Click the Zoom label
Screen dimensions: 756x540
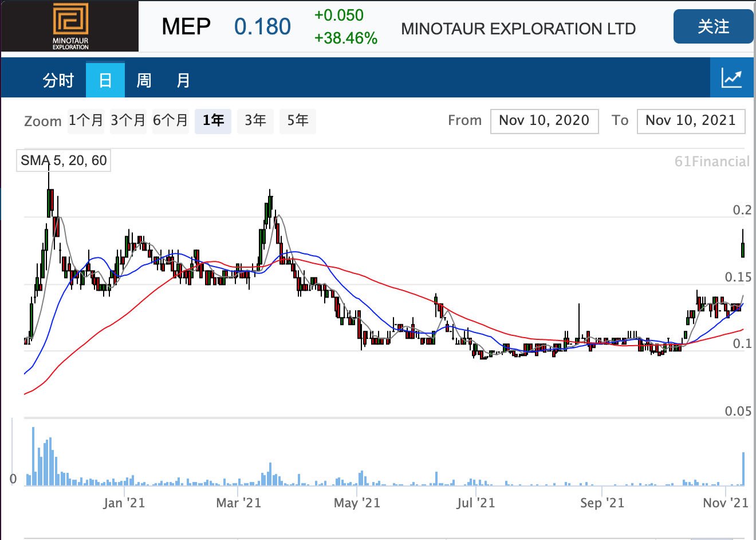click(x=43, y=121)
